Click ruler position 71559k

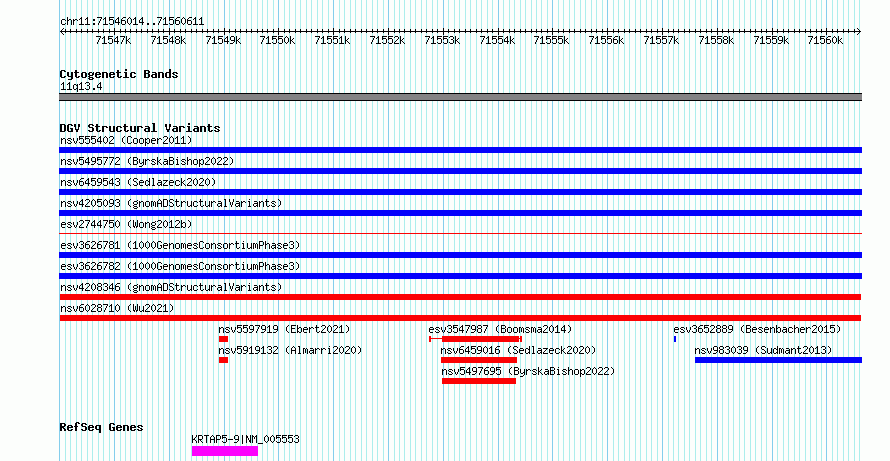pyautogui.click(x=771, y=40)
